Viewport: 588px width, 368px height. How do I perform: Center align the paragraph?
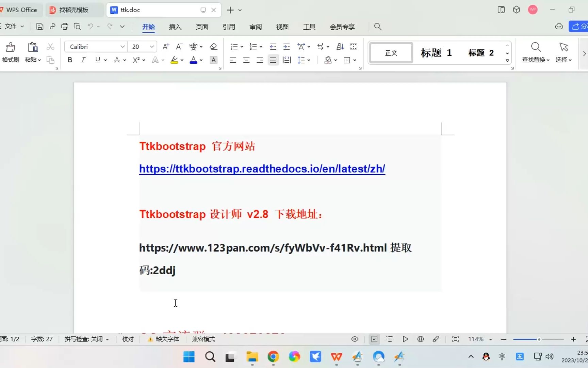point(246,60)
